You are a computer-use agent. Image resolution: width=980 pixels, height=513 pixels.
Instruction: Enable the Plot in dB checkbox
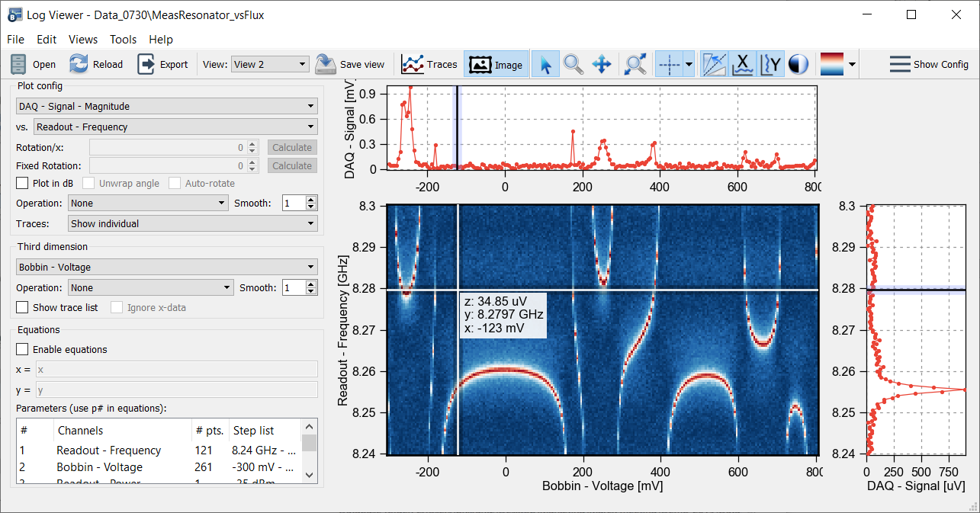point(22,183)
